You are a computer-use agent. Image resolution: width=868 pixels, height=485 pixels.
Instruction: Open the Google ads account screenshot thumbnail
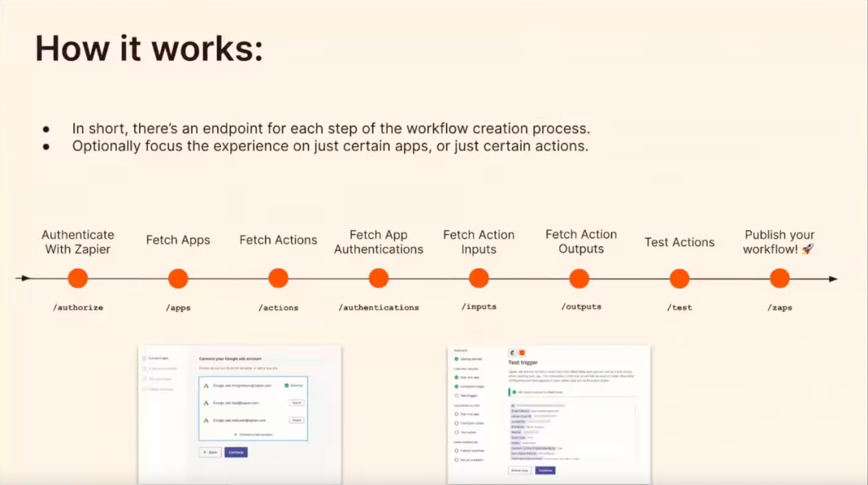tap(240, 414)
